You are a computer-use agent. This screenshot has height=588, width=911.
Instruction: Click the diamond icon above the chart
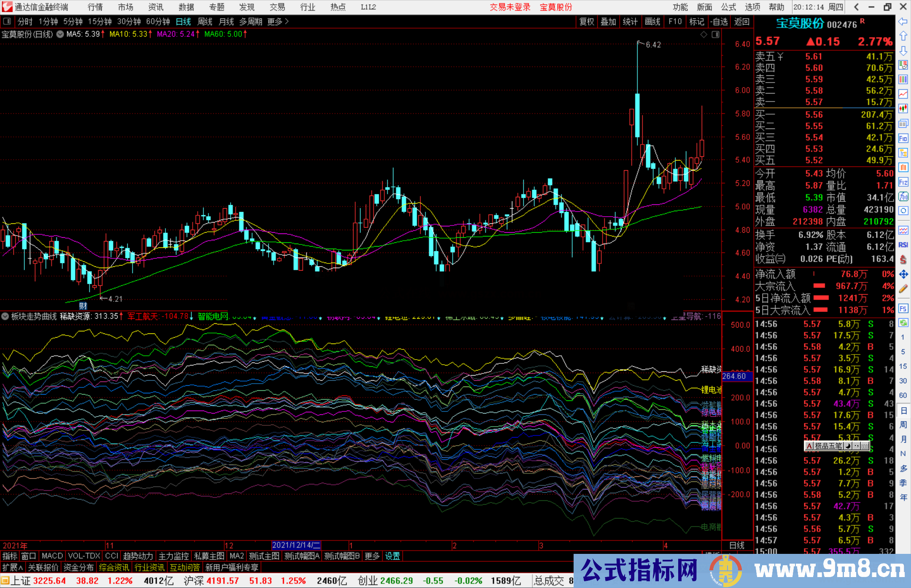pyautogui.click(x=703, y=35)
